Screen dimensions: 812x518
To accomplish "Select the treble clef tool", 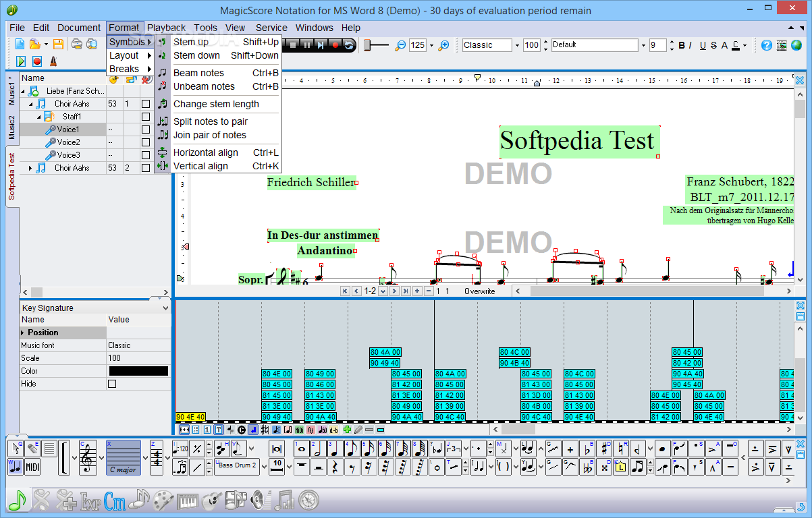I will [x=88, y=458].
